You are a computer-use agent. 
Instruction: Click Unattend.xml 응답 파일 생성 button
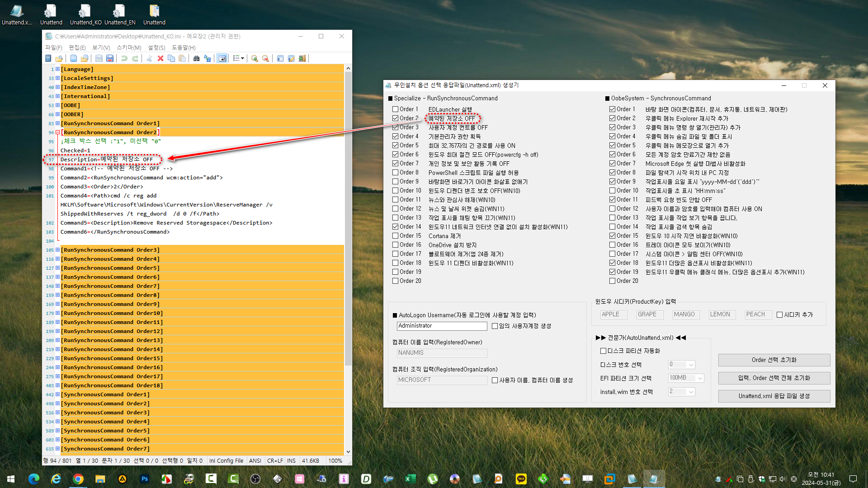774,396
